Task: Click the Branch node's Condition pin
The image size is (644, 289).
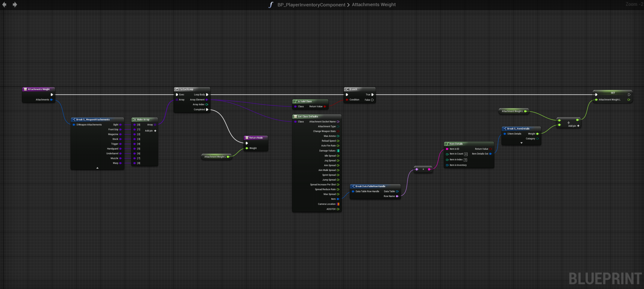Action: coord(347,100)
